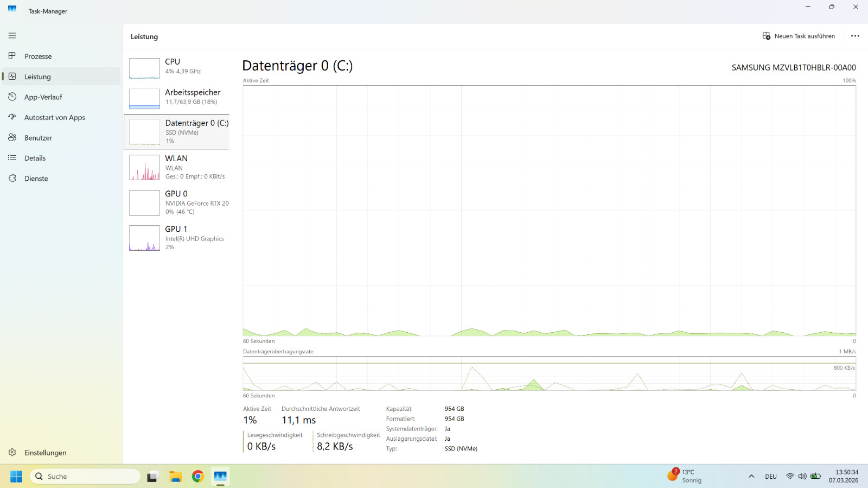The height and width of the screenshot is (488, 868).
Task: Click the volume speaker tray icon
Action: [802, 476]
